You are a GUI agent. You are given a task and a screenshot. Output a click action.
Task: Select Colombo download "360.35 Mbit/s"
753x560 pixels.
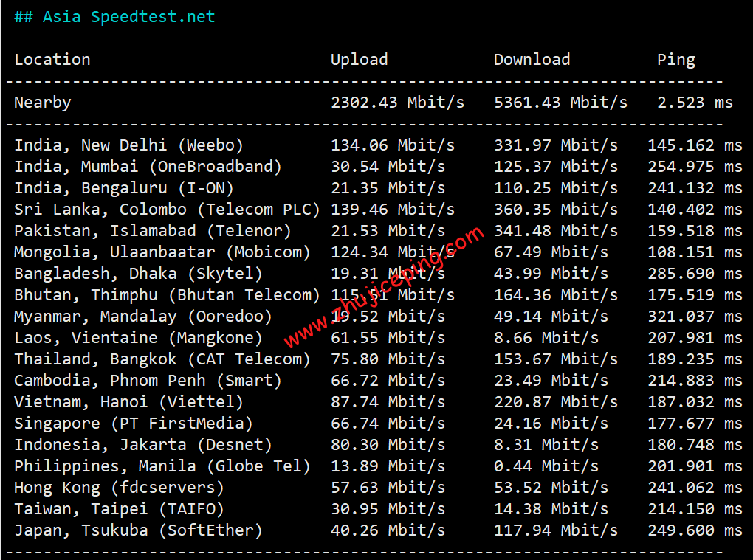(556, 210)
